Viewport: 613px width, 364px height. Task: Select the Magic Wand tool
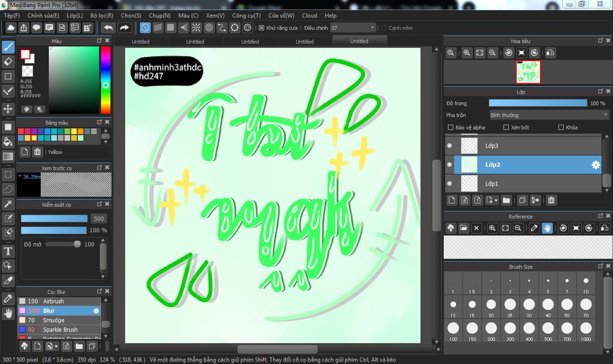8,204
